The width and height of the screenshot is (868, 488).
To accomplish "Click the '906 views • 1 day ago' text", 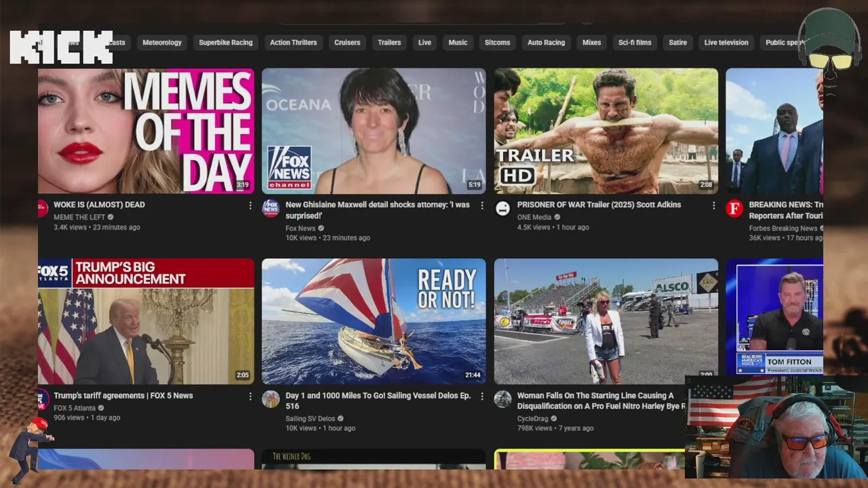I will tap(87, 418).
